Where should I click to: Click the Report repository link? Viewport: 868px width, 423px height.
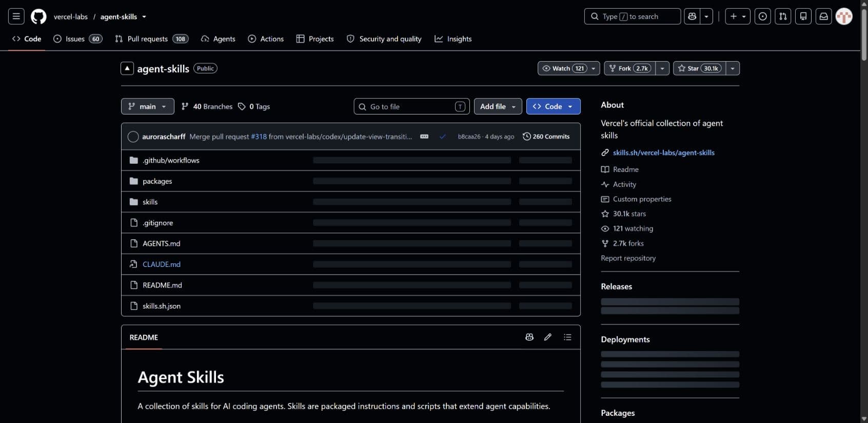point(628,258)
